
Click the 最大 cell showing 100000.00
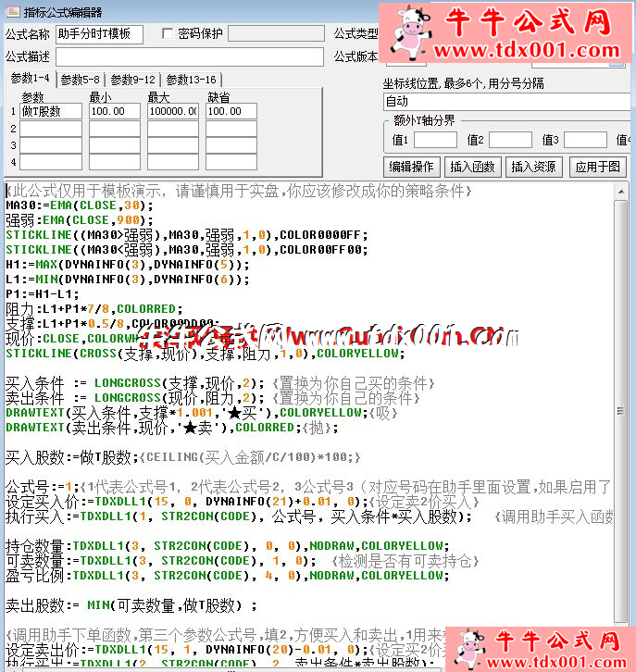pos(172,111)
